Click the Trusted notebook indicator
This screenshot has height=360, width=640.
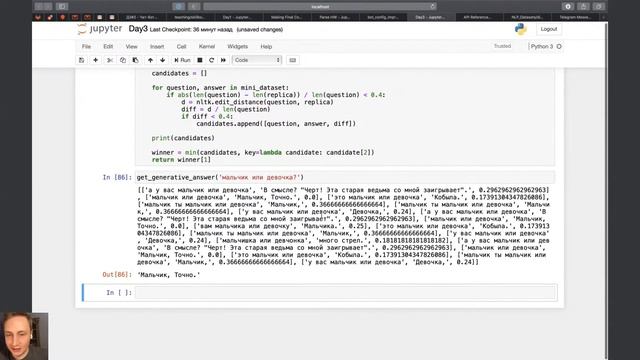point(502,46)
